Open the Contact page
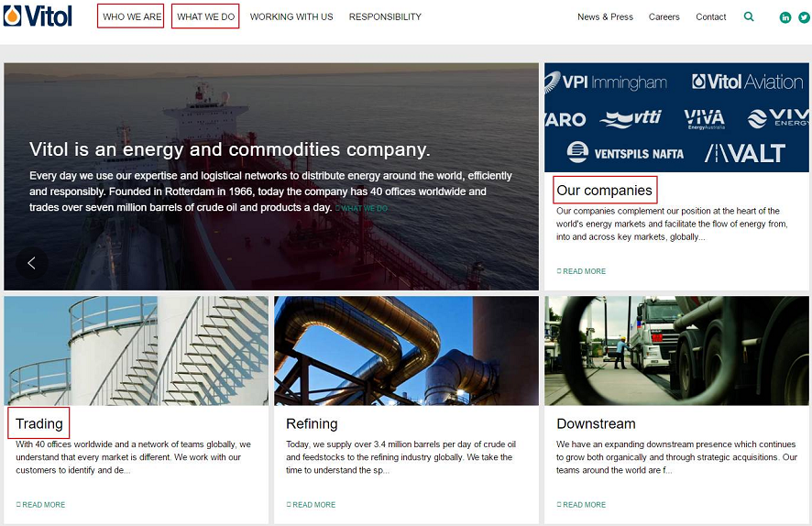The height and width of the screenshot is (526, 812). coord(711,16)
